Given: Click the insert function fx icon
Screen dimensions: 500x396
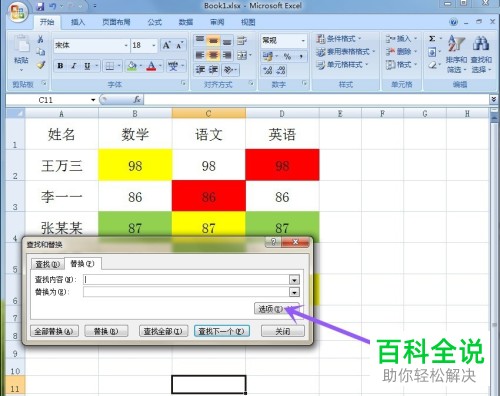Looking at the screenshot, I should [x=136, y=99].
